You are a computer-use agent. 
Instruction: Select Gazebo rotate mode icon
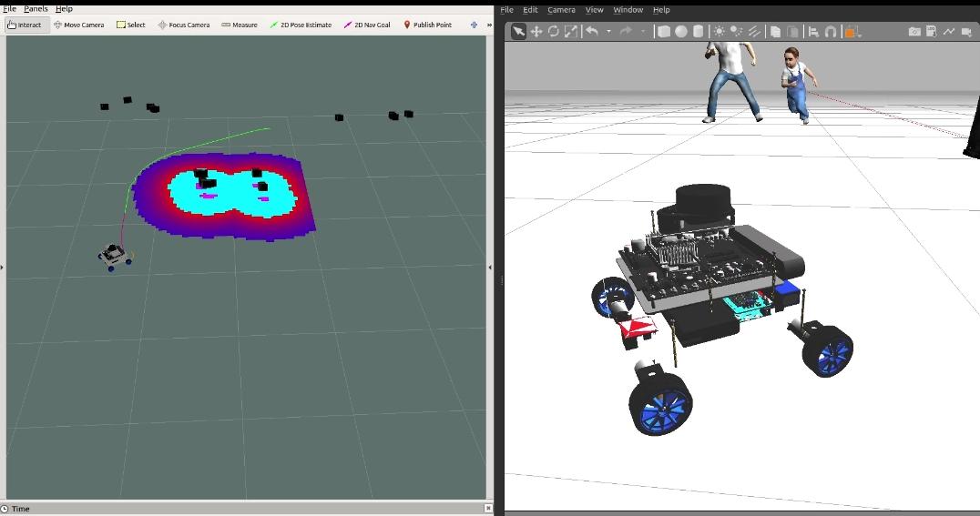(554, 31)
